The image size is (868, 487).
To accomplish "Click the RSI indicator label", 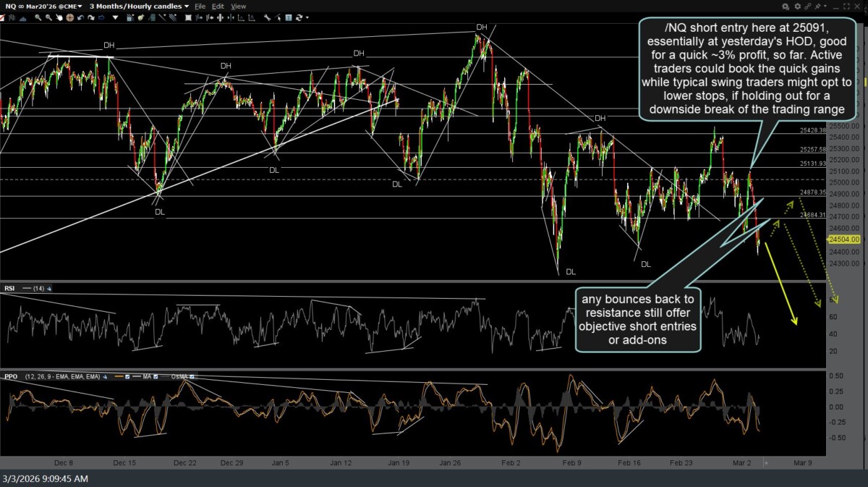I will coord(9,289).
